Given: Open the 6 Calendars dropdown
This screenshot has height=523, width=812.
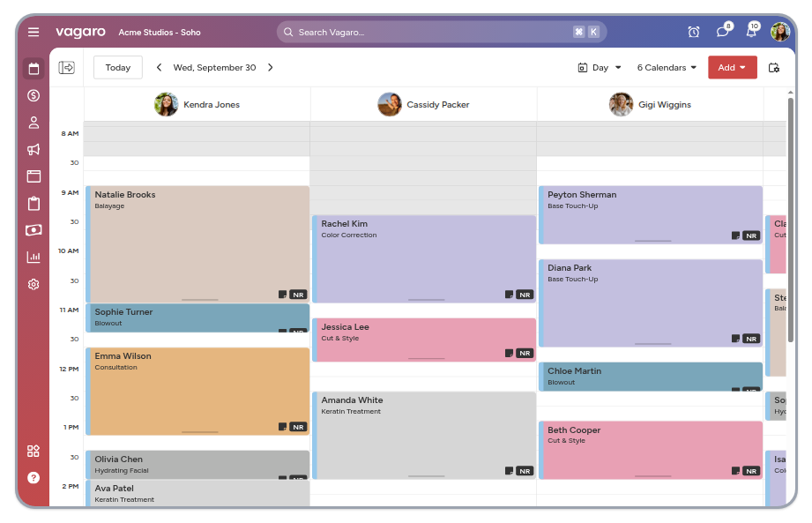Looking at the screenshot, I should [667, 68].
